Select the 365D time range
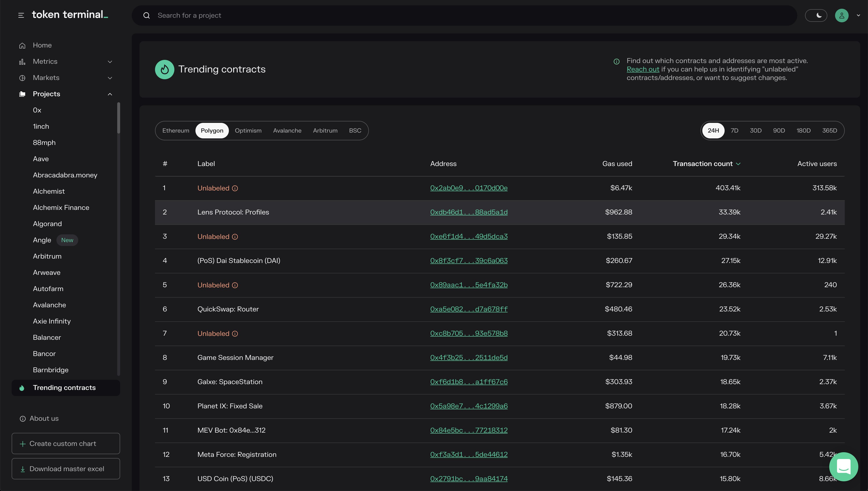The width and height of the screenshot is (868, 491). point(829,131)
